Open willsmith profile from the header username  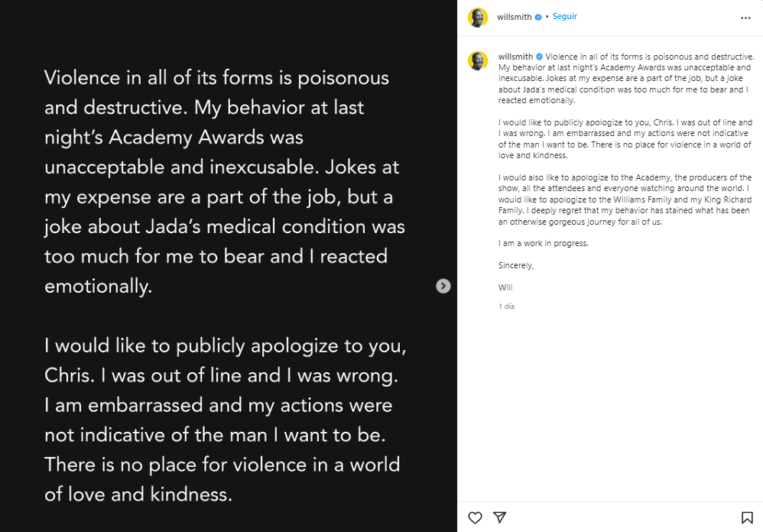point(514,17)
